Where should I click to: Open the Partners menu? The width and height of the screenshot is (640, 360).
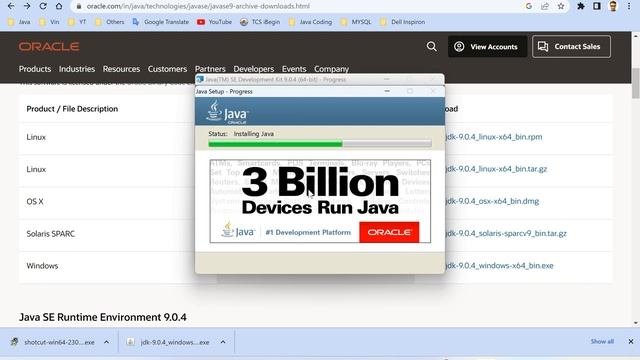210,69
